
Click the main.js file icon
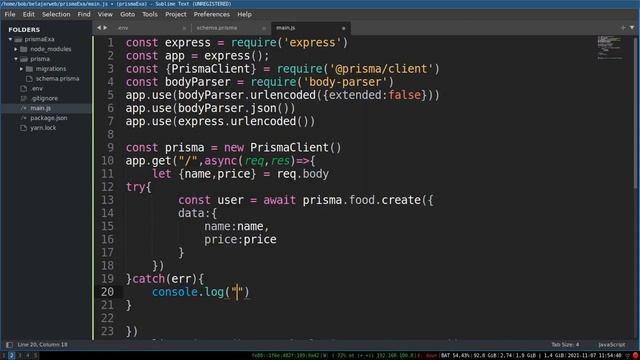pyautogui.click(x=24, y=108)
